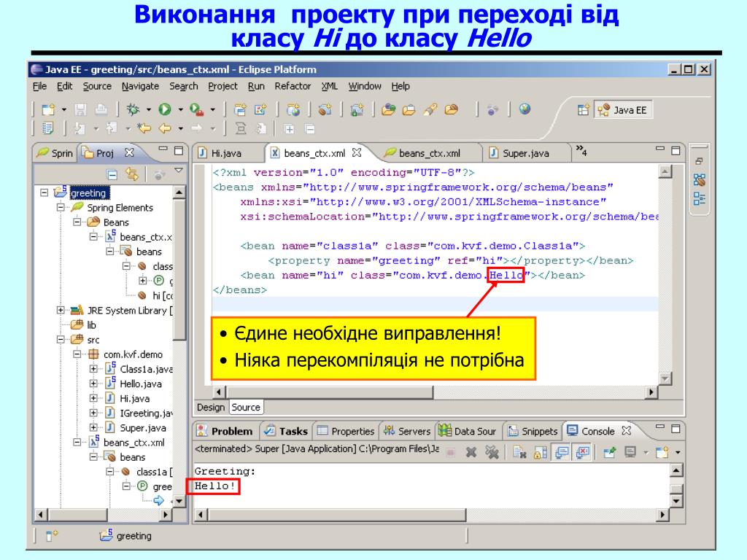Clear the console output
747x560 pixels.
click(x=519, y=452)
